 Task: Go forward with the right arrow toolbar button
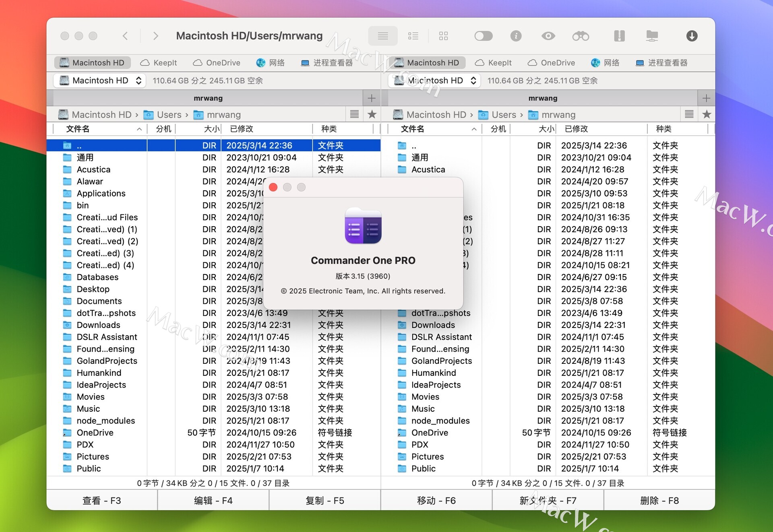(x=155, y=36)
